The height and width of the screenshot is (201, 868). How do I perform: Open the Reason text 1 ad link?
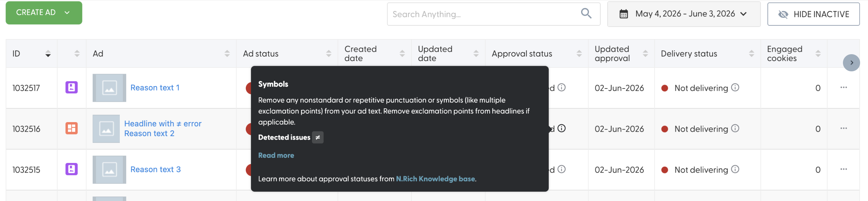tap(155, 88)
